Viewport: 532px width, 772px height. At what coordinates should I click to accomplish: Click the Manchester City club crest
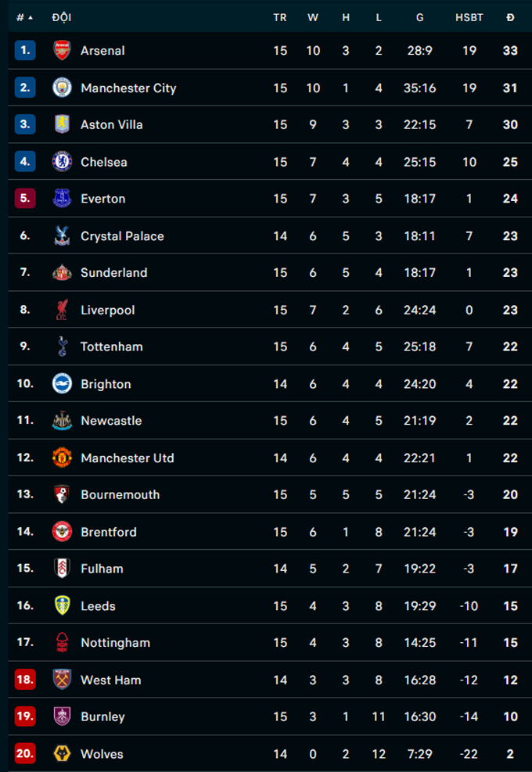(x=62, y=88)
